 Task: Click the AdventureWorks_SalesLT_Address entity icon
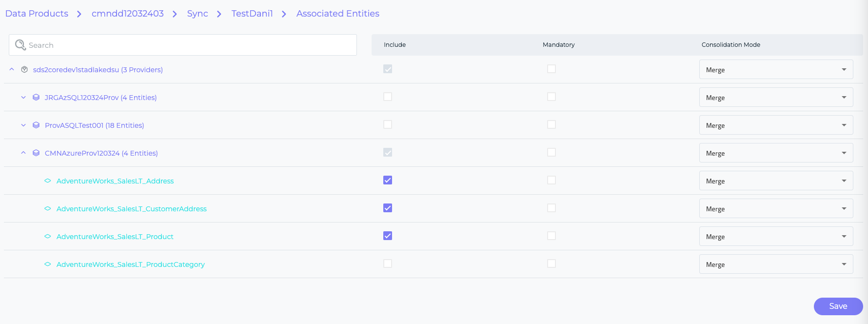pyautogui.click(x=48, y=181)
